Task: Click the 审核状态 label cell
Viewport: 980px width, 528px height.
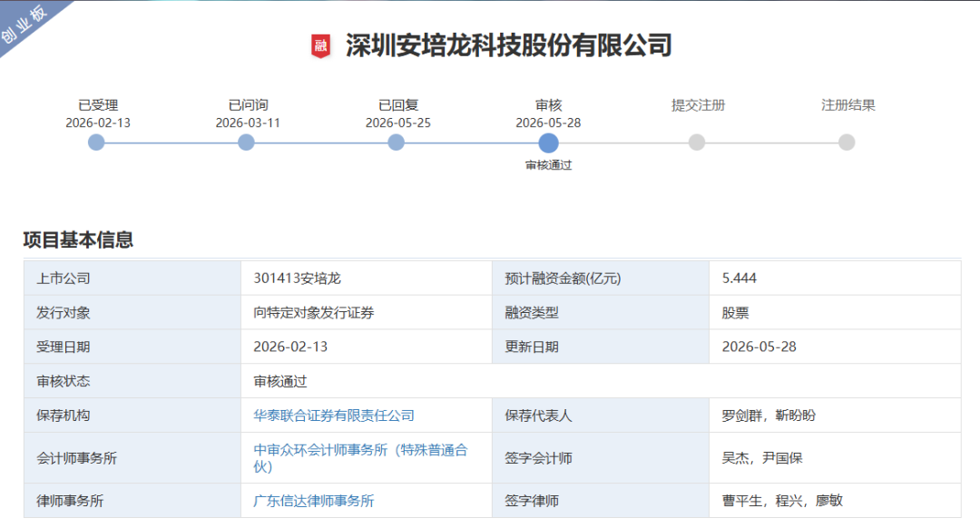Action: tap(132, 381)
